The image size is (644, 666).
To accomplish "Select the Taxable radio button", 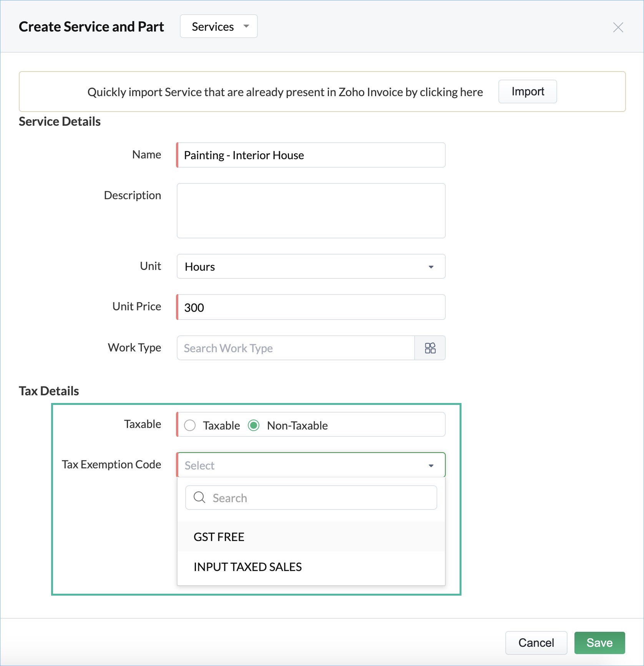I will 190,425.
